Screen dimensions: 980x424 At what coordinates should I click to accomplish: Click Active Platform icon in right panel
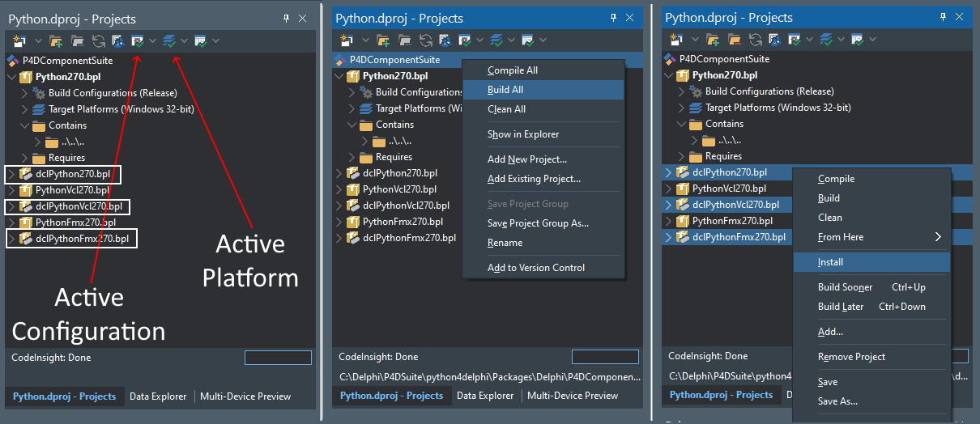826,39
